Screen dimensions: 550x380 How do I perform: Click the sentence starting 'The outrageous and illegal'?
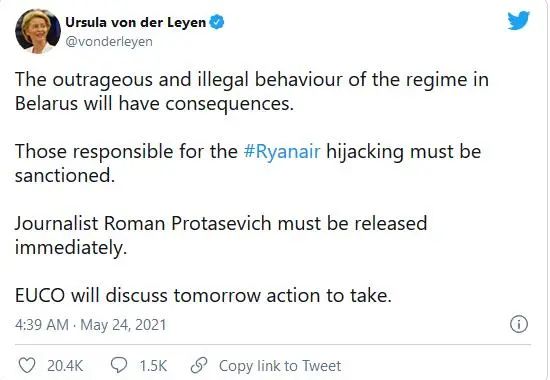[x=251, y=91]
